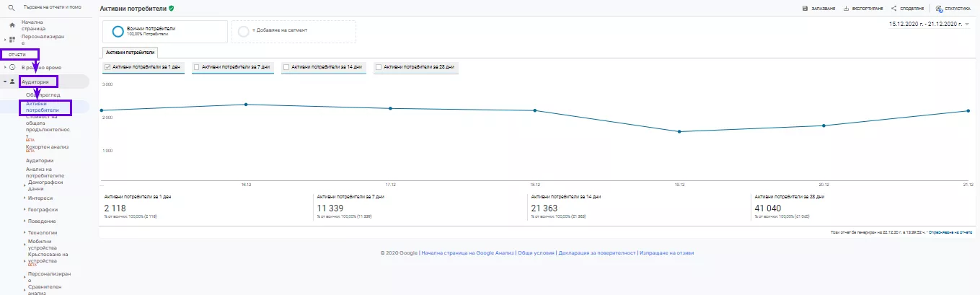The width and height of the screenshot is (980, 295).
Task: Enable Активни потребители за 7 дни checkbox
Action: point(198,67)
